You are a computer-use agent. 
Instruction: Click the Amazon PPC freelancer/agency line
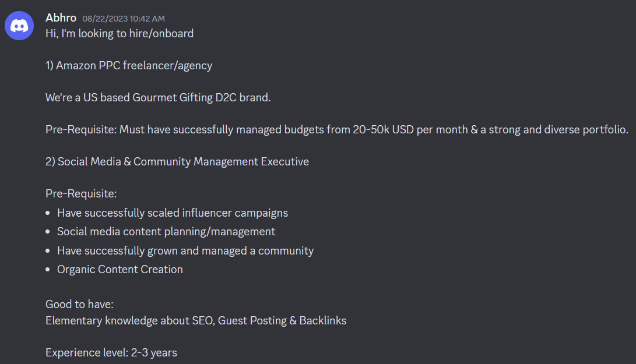[x=129, y=65]
